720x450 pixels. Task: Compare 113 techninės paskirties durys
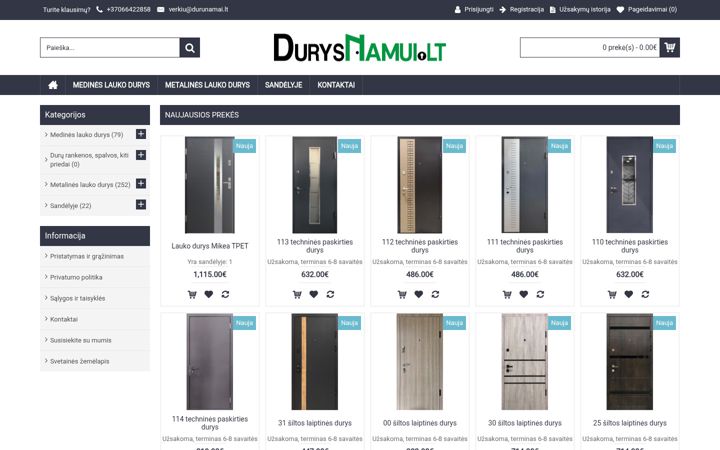tap(330, 294)
